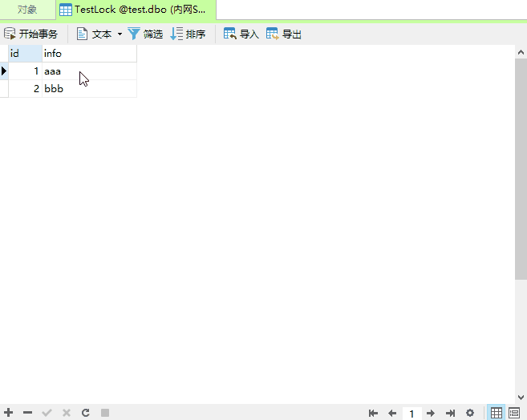Click the 导入 import button
This screenshot has width=527, height=420.
point(241,34)
